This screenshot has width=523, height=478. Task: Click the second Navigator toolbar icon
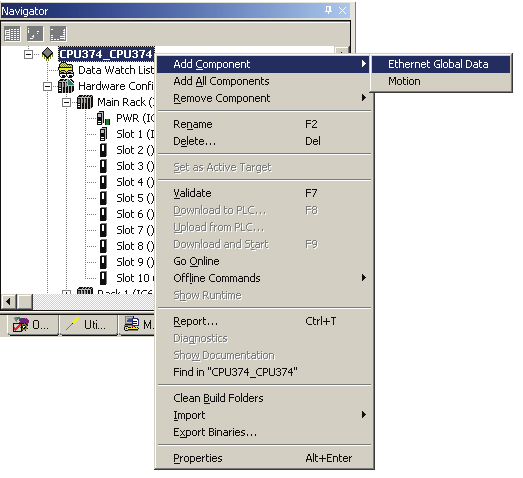35,34
